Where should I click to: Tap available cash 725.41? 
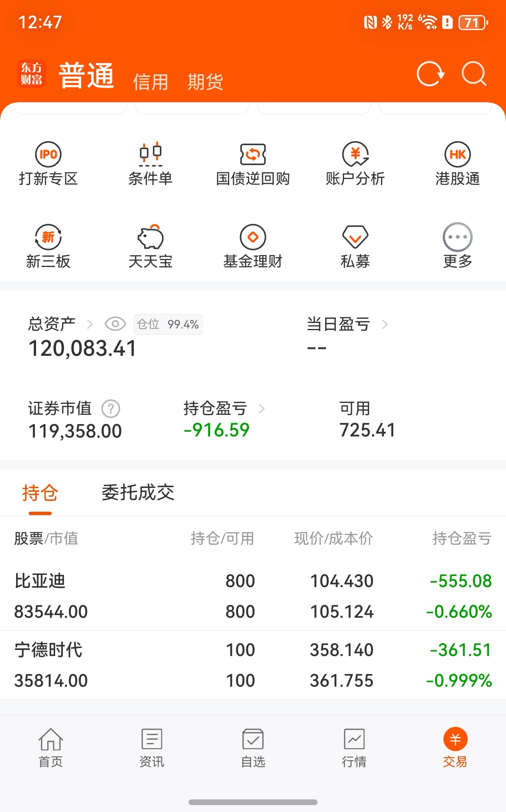[367, 430]
